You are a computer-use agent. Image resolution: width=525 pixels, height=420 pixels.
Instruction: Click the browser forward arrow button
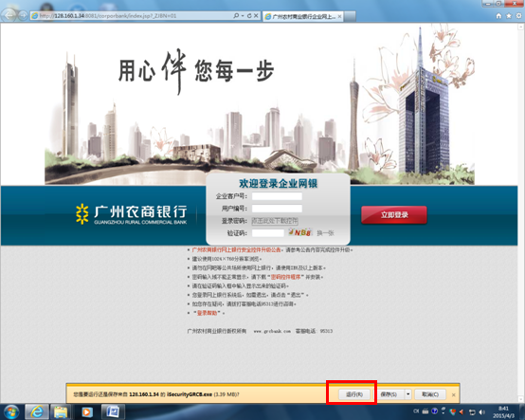pos(23,15)
